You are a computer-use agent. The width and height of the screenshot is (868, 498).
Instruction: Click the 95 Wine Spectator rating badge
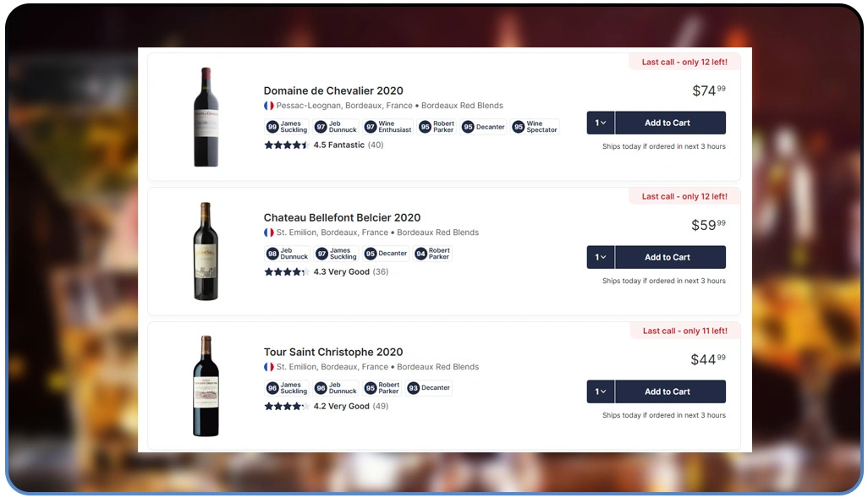pyautogui.click(x=535, y=127)
